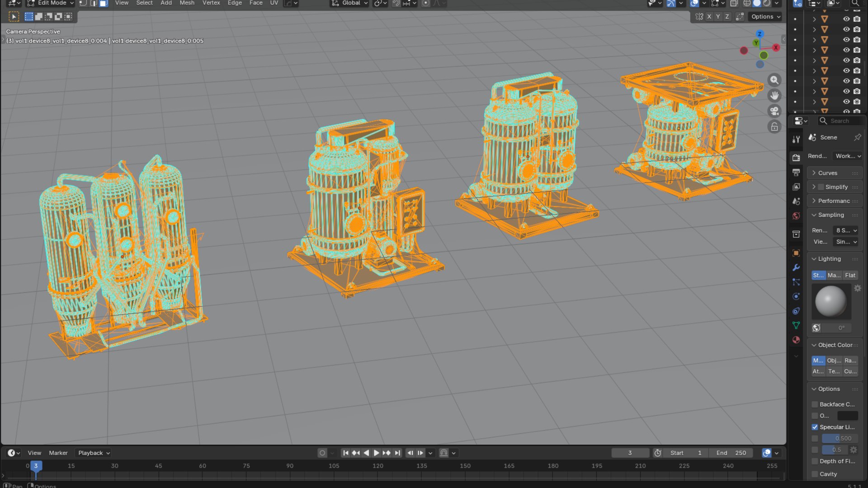The width and height of the screenshot is (868, 488).
Task: Jump to the last frame button
Action: [397, 453]
